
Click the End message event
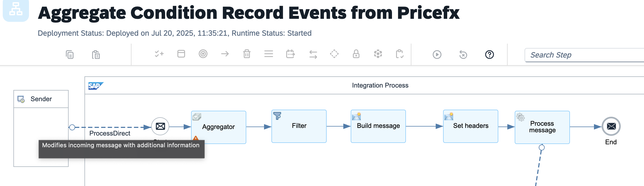click(x=611, y=126)
